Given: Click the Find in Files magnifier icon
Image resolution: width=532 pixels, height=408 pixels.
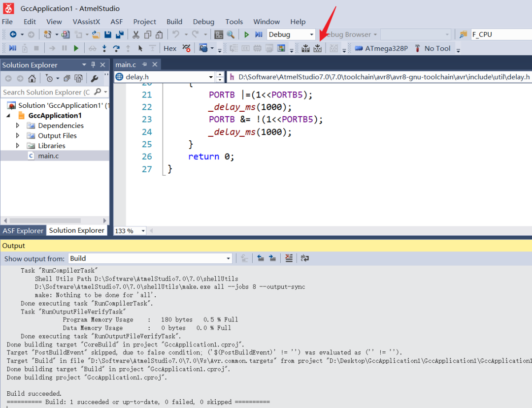Looking at the screenshot, I should click(x=231, y=34).
